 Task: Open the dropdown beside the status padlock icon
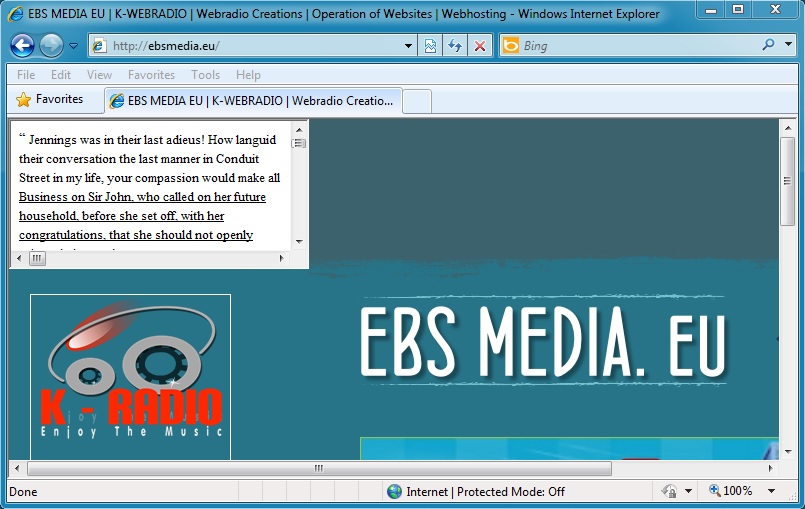pyautogui.click(x=688, y=492)
